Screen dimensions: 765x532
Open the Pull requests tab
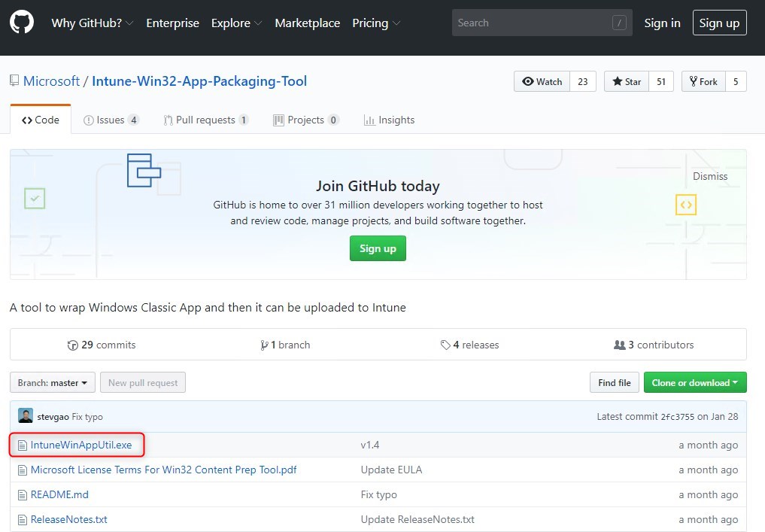(x=206, y=120)
